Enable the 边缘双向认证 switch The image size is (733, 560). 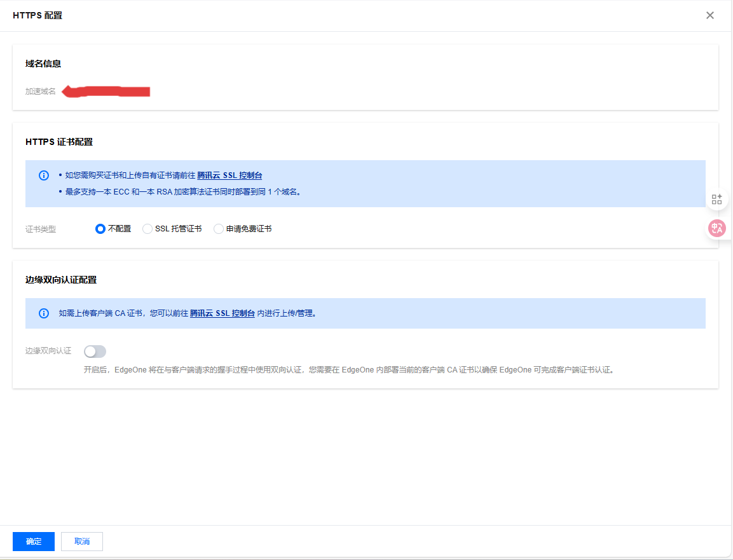point(95,351)
